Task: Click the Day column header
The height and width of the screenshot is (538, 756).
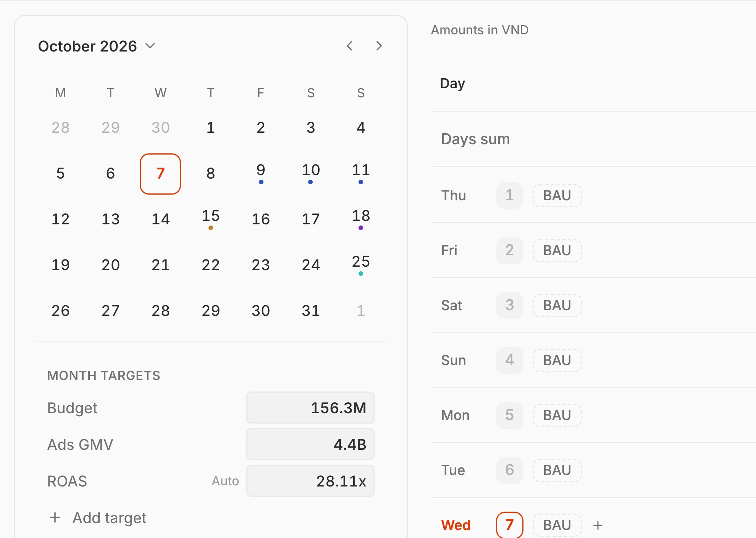Action: [452, 84]
